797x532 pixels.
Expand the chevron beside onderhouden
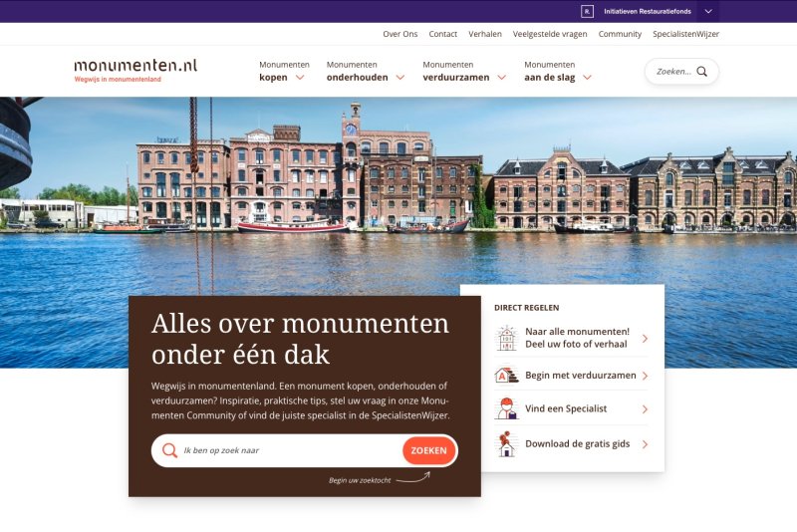400,78
